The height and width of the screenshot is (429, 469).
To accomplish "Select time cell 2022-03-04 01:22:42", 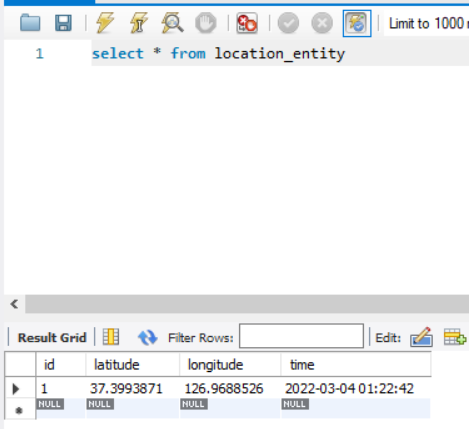I will coord(356,388).
